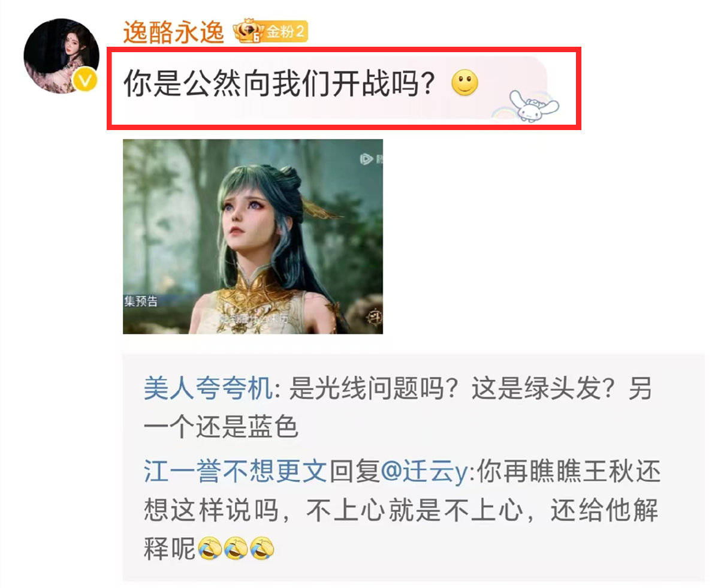Open the poster's round profile avatar
The image size is (727, 588).
point(61,56)
